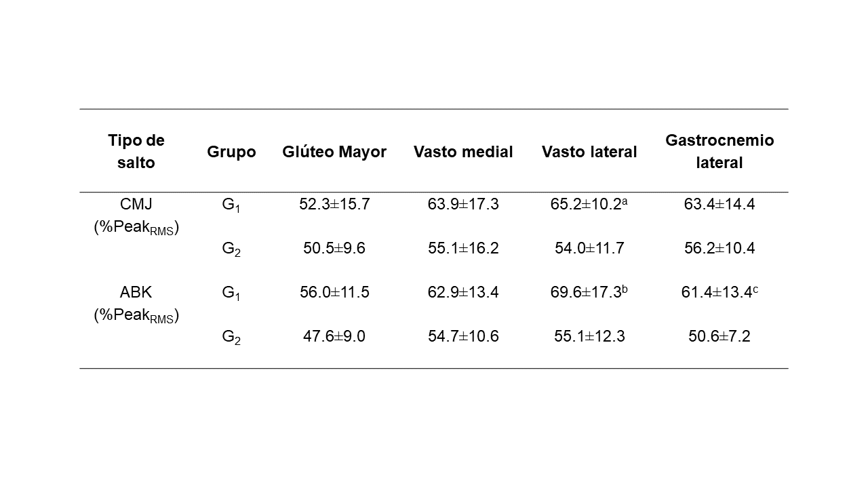Image resolution: width=868 pixels, height=488 pixels.
Task: Select the cell showing 55.1±16.2
Action: point(463,248)
